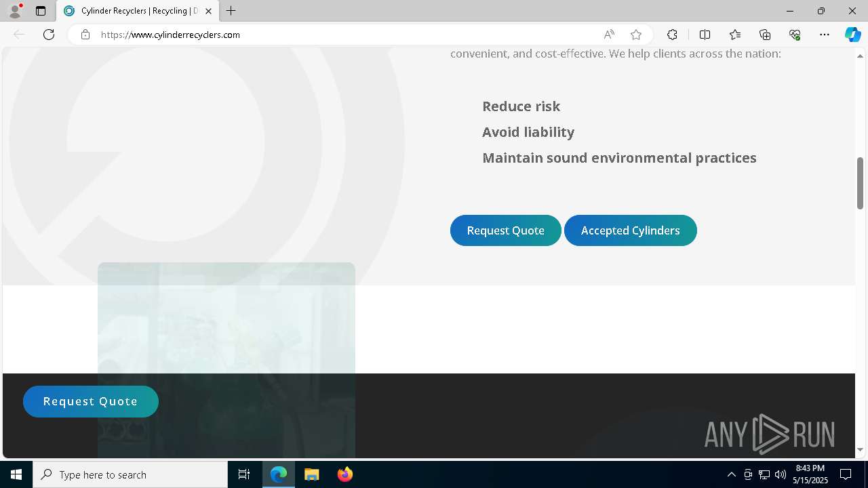
Task: Open the volume speaker tray icon
Action: tap(781, 474)
